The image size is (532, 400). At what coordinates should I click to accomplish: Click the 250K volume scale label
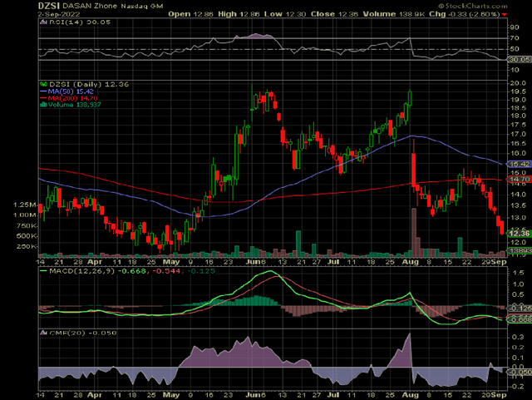(x=26, y=246)
